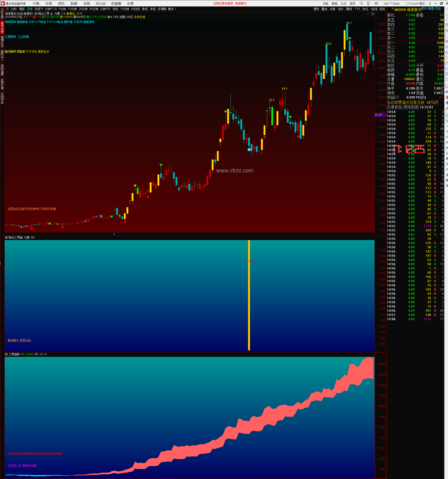The height and width of the screenshot is (479, 448).
Task: Open the mobile phone icon in the title bar
Action: 368,3
